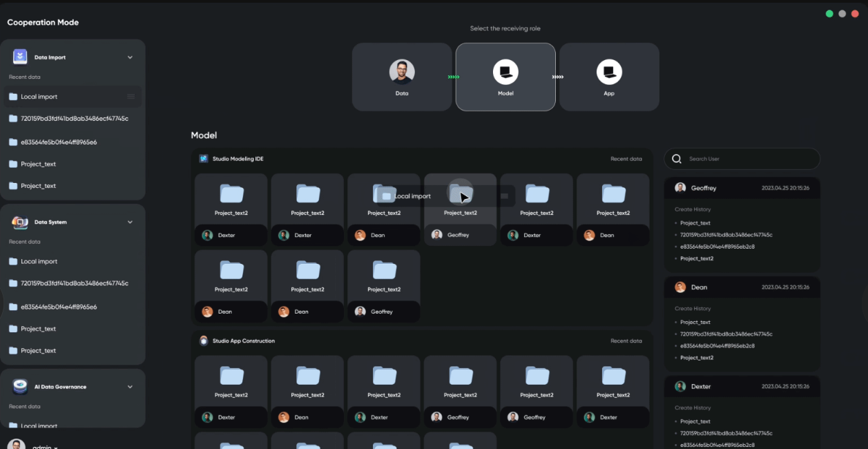
Task: Open Recent data for Studio App Construction
Action: [x=626, y=341]
